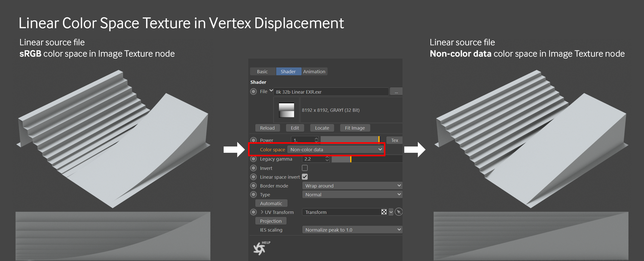644x261 pixels.
Task: Switch to the Basic tab
Action: tap(262, 71)
